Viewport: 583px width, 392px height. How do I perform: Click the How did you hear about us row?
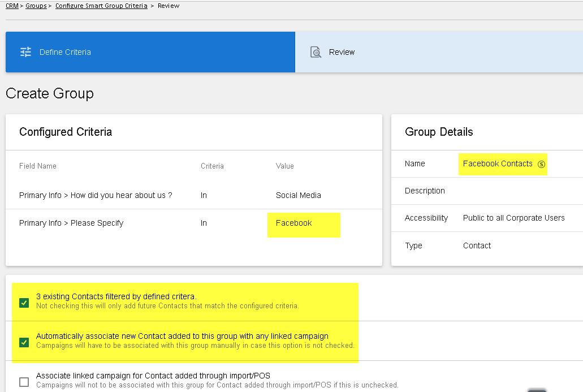tap(194, 195)
